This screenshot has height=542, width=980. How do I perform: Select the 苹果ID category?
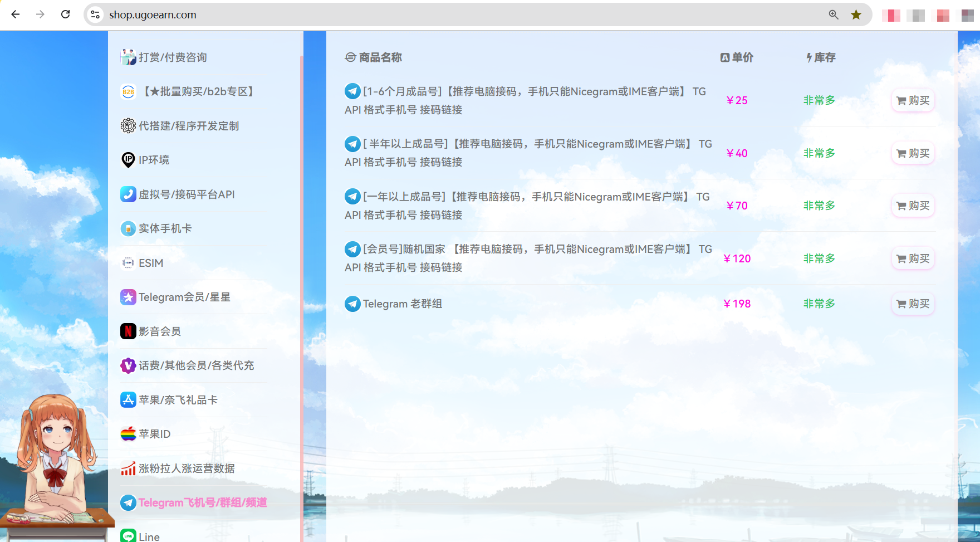click(154, 434)
